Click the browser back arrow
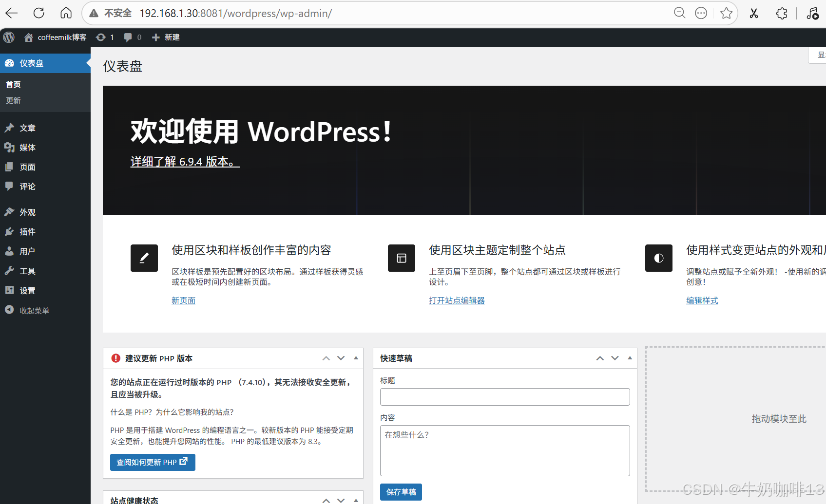826x504 pixels. coord(12,13)
